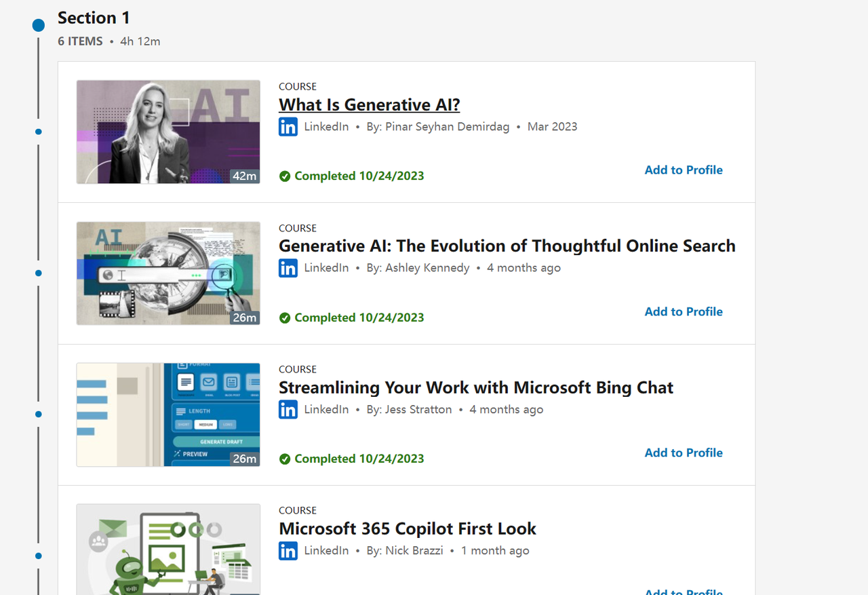Click timeline dot beside Bing Chat course

coord(39,415)
